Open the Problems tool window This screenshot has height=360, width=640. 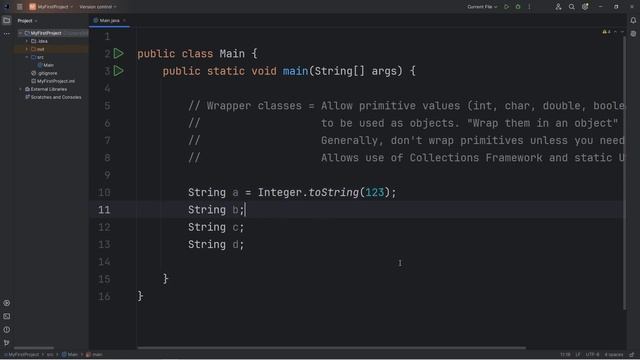pyautogui.click(x=7, y=329)
